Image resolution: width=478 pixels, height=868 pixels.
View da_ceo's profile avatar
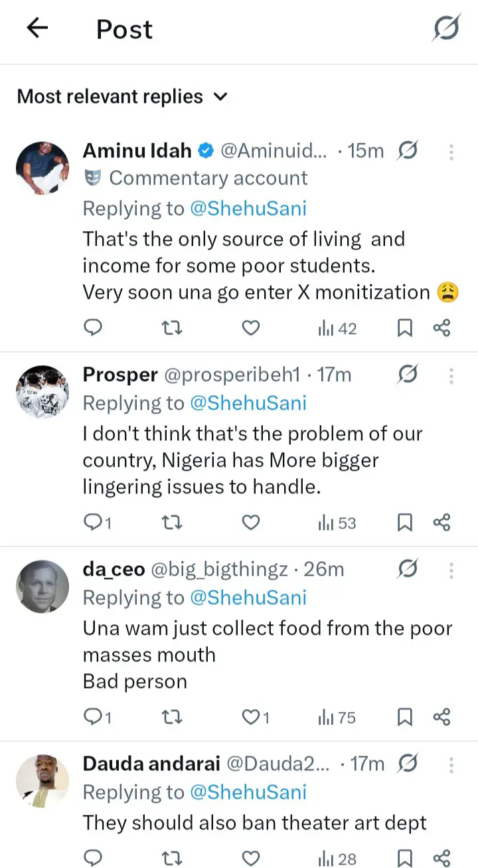coord(42,586)
